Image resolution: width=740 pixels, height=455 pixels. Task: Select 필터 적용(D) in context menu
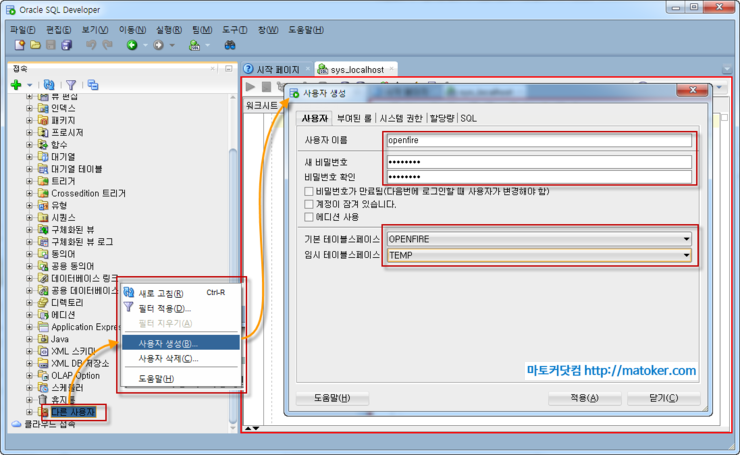(181, 308)
